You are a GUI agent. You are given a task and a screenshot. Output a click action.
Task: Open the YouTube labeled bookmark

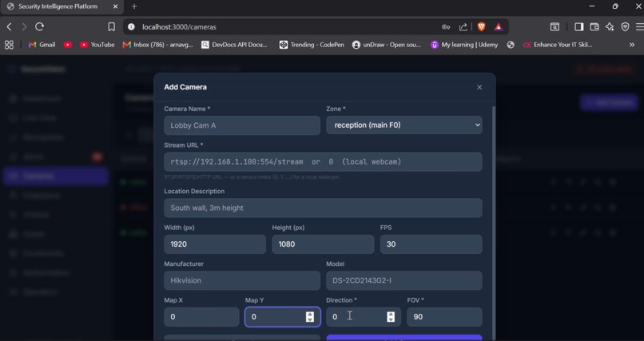pos(97,45)
